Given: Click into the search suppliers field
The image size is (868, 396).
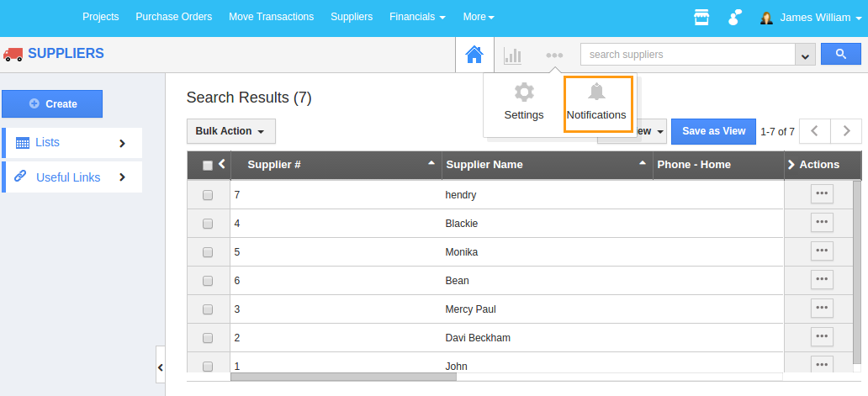Looking at the screenshot, I should click(687, 55).
